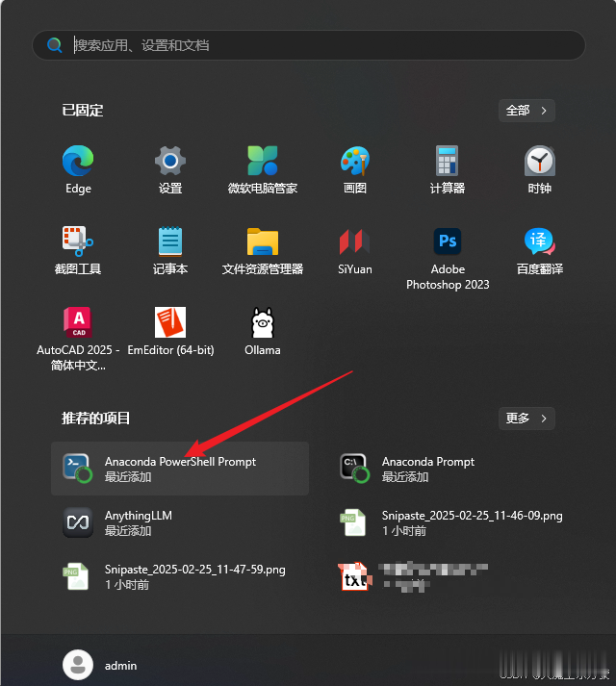Click the admin account name
616x686 pixels.
point(121,666)
